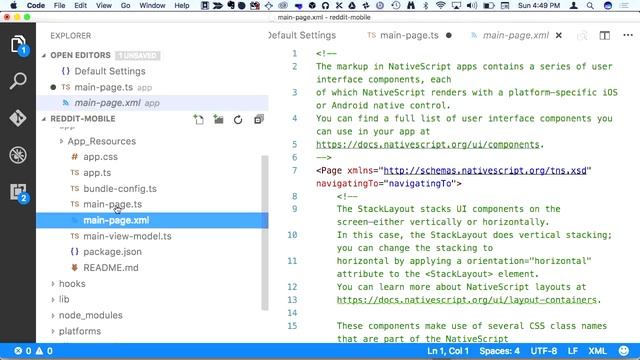Click the volume icon in menu bar

pyautogui.click(x=472, y=5)
